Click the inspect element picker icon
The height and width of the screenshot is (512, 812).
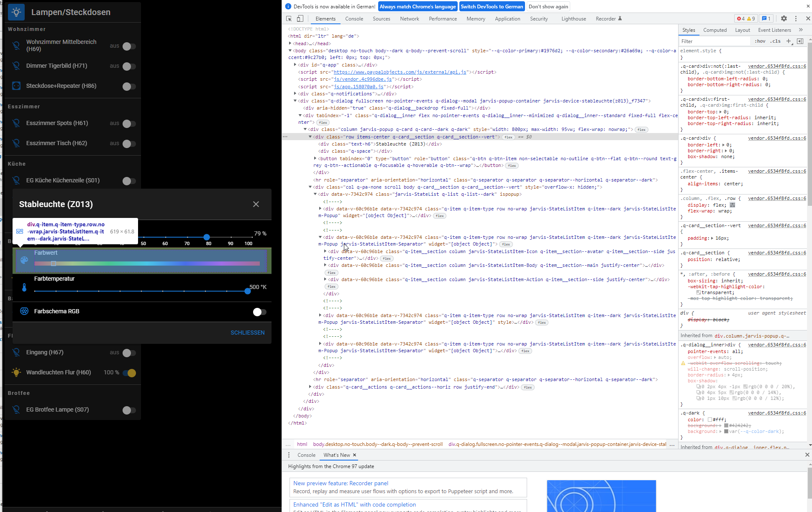(289, 19)
